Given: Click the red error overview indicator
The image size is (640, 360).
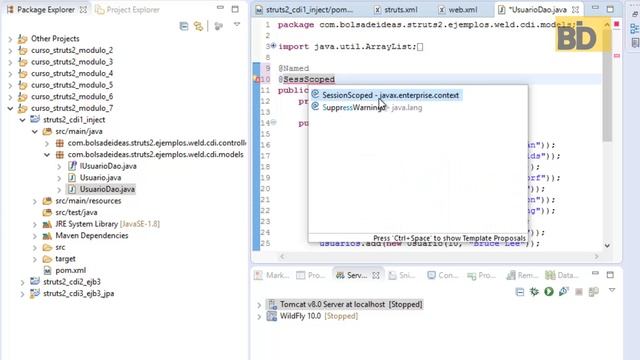Looking at the screenshot, I should 617,24.
